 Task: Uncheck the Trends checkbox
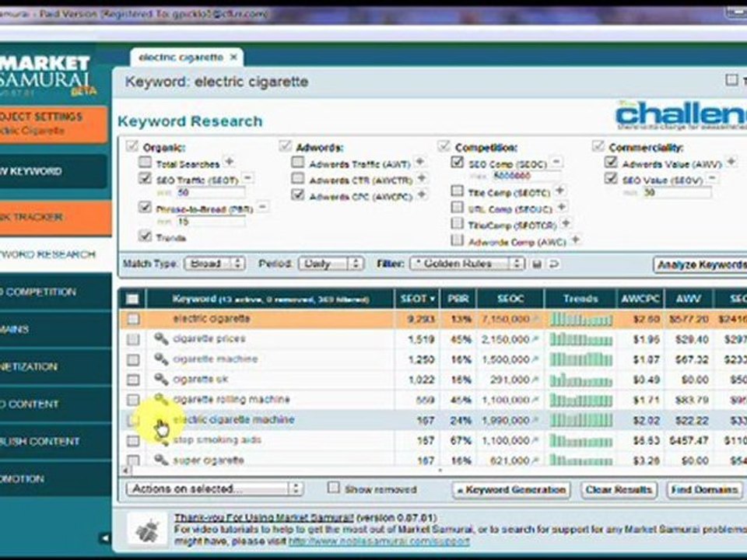[145, 236]
